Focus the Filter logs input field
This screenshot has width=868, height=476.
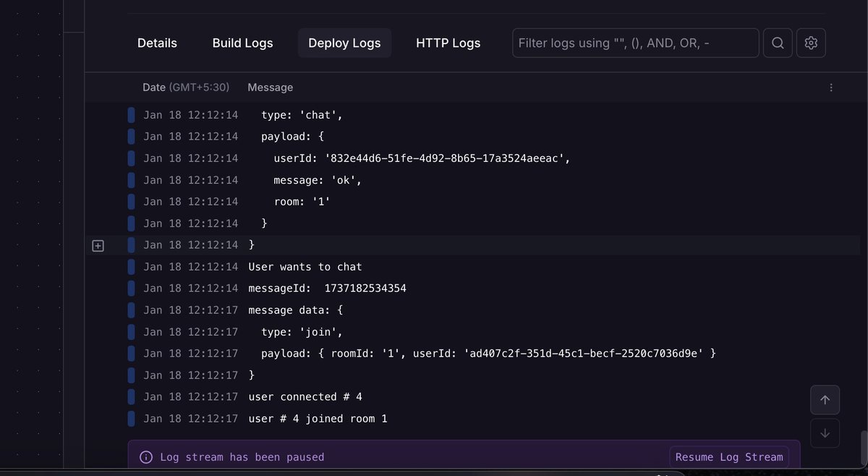[636, 43]
